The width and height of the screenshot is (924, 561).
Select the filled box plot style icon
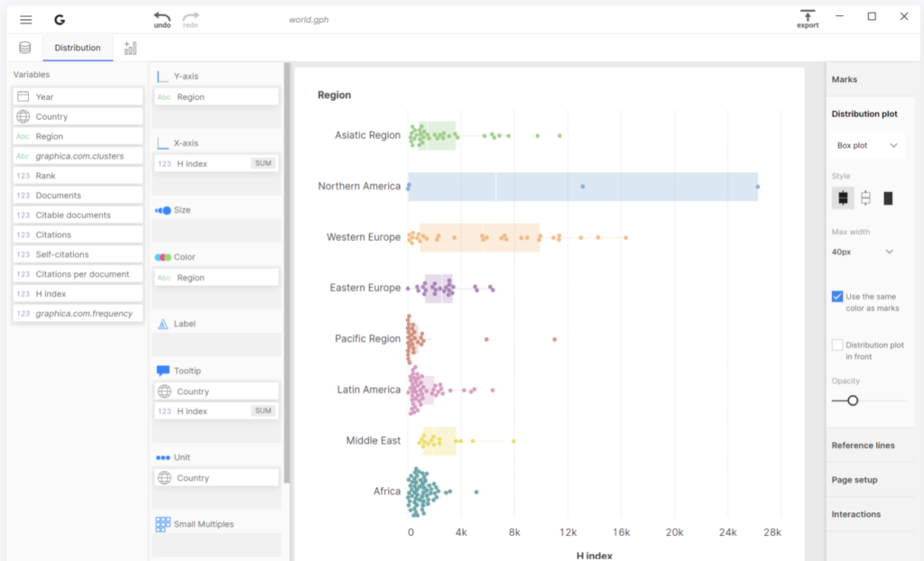843,198
